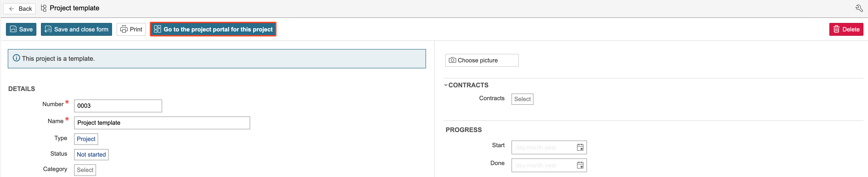Print the project template

coord(131,29)
